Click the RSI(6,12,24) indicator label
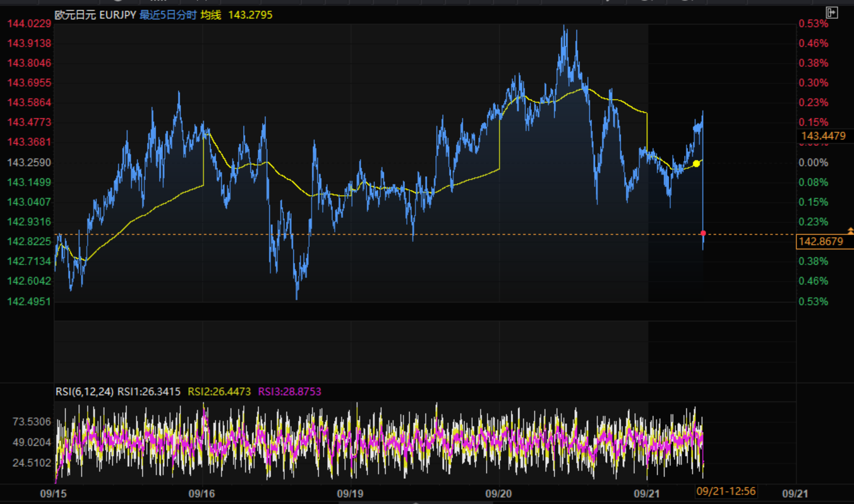 click(85, 392)
